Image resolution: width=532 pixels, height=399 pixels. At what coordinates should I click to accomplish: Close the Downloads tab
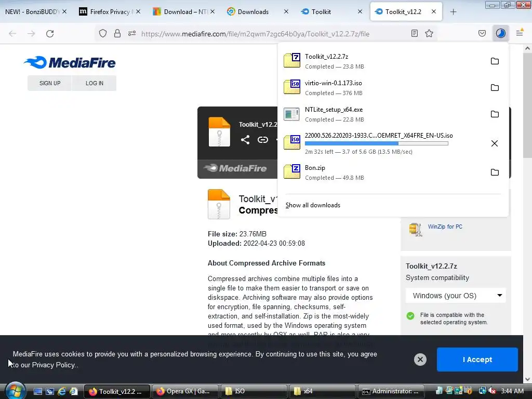[286, 11]
